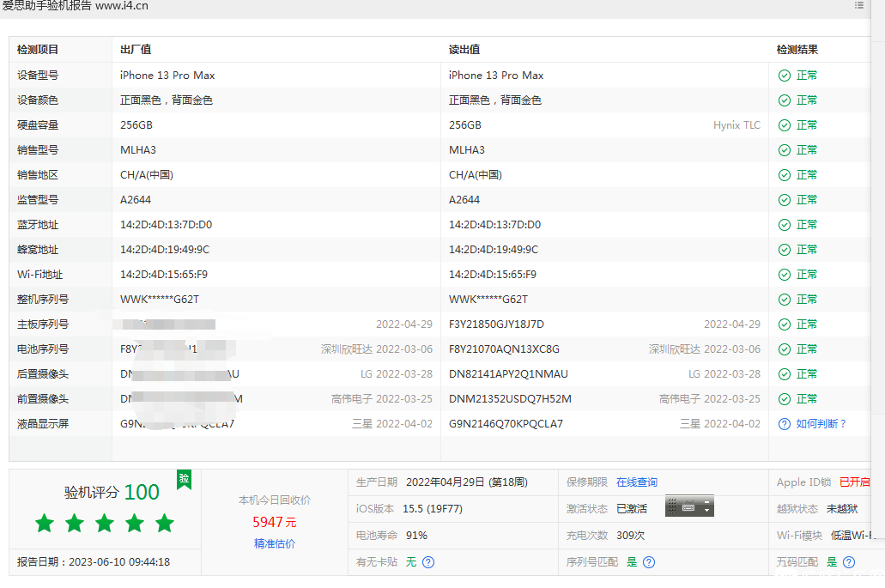Screen dimensions: 885x588
Task: Click the Hynix TLC label
Action: click(736, 125)
